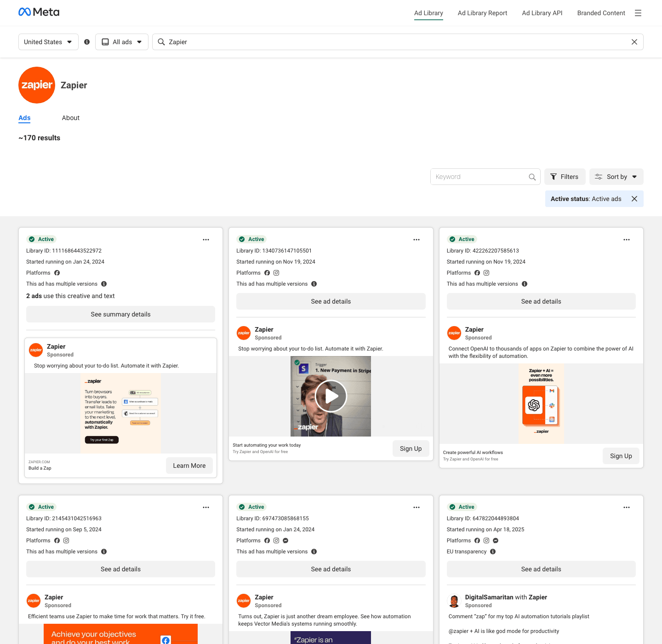See ad details for ad 2145431042516963
Screen dimensions: 662x644
point(120,569)
